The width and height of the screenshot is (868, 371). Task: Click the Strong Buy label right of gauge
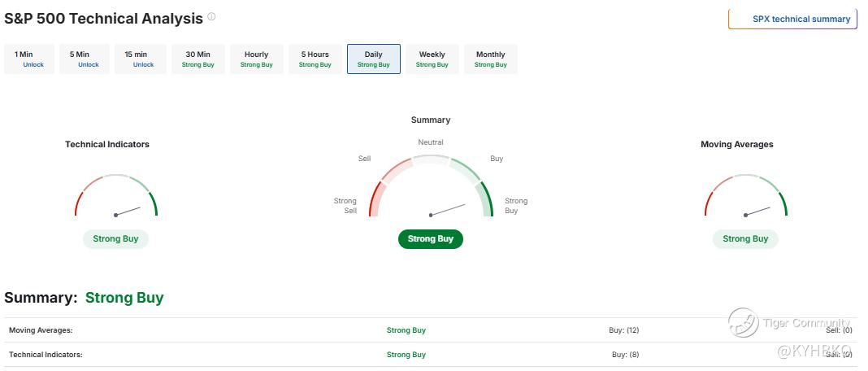coord(516,206)
